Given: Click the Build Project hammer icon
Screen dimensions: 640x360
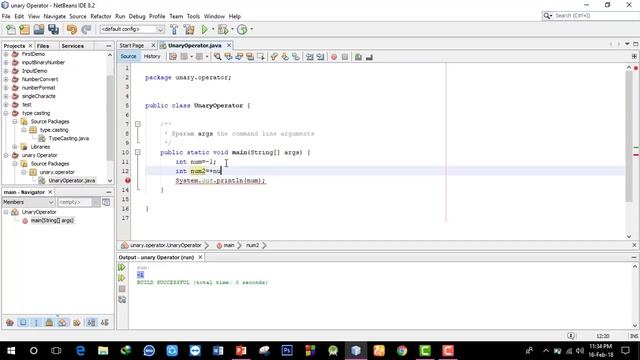Looking at the screenshot, I should [174, 29].
